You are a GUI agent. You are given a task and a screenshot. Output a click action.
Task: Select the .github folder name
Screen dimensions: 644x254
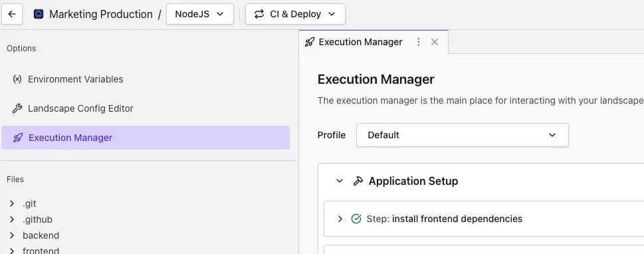click(x=37, y=219)
